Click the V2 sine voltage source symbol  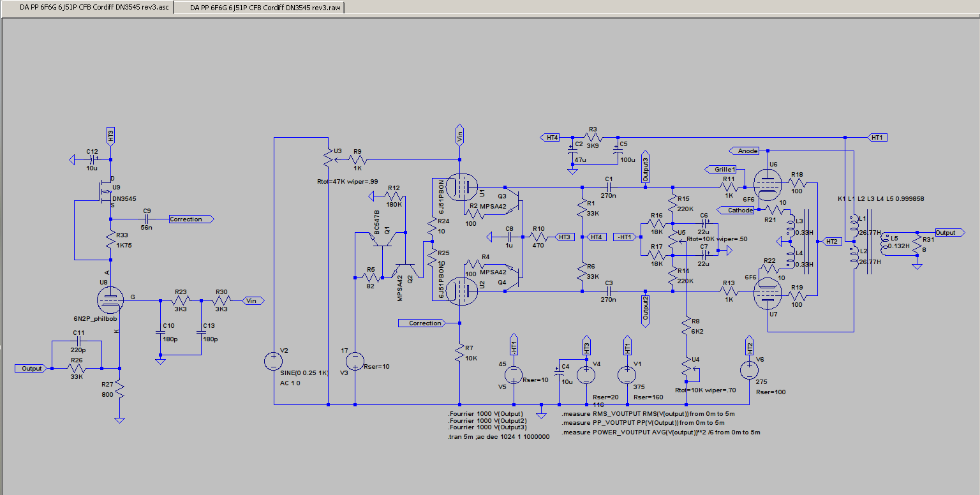point(273,362)
